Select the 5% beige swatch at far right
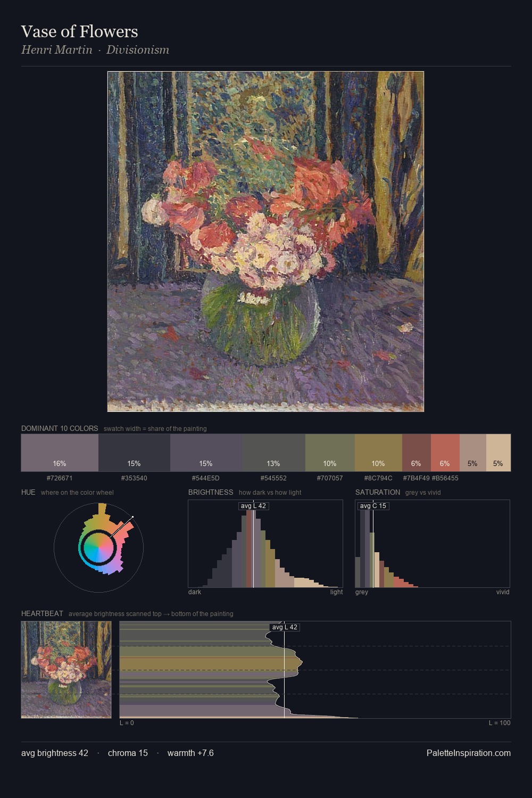The width and height of the screenshot is (532, 798). point(498,453)
